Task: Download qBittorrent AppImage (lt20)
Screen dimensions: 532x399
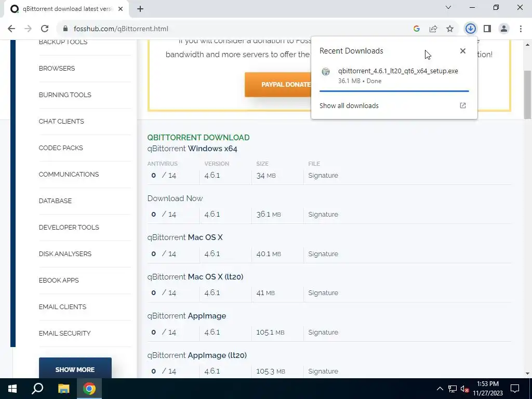Action: click(x=197, y=355)
